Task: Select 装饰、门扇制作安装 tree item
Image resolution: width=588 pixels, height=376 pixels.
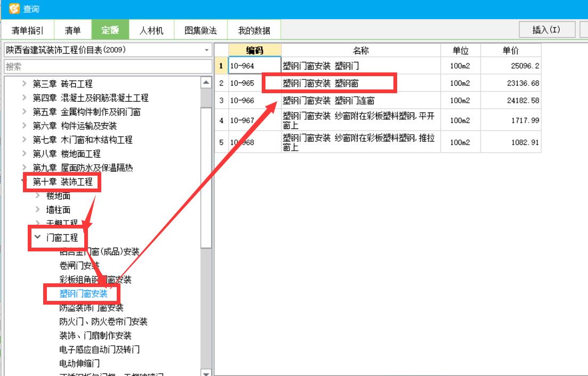Action: (x=95, y=336)
